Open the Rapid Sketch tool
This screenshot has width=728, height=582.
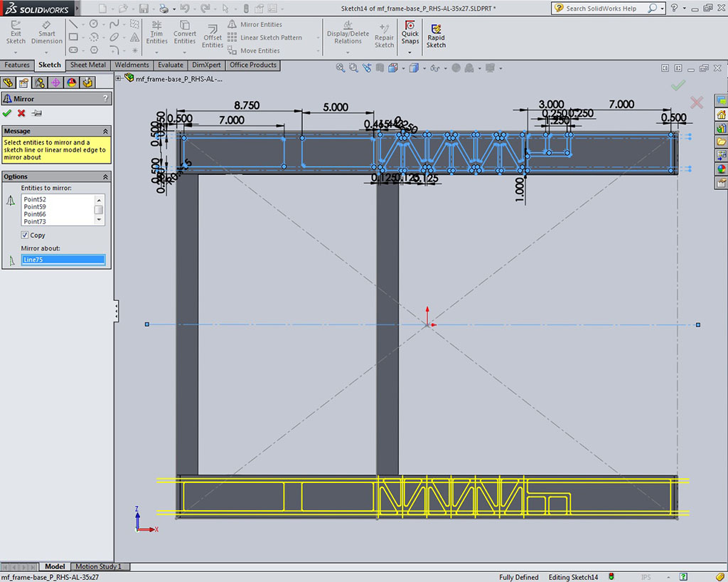point(436,36)
